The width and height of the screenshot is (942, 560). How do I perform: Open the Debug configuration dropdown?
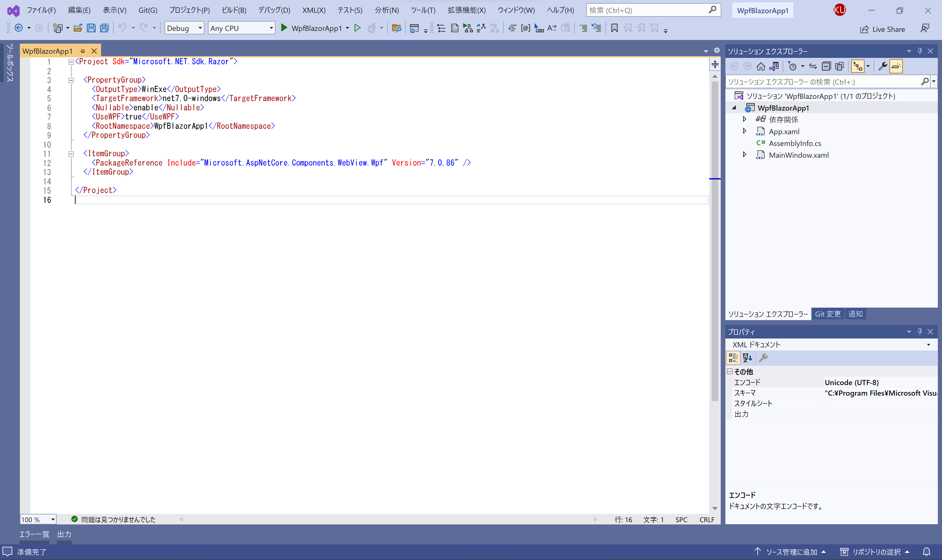pos(184,28)
